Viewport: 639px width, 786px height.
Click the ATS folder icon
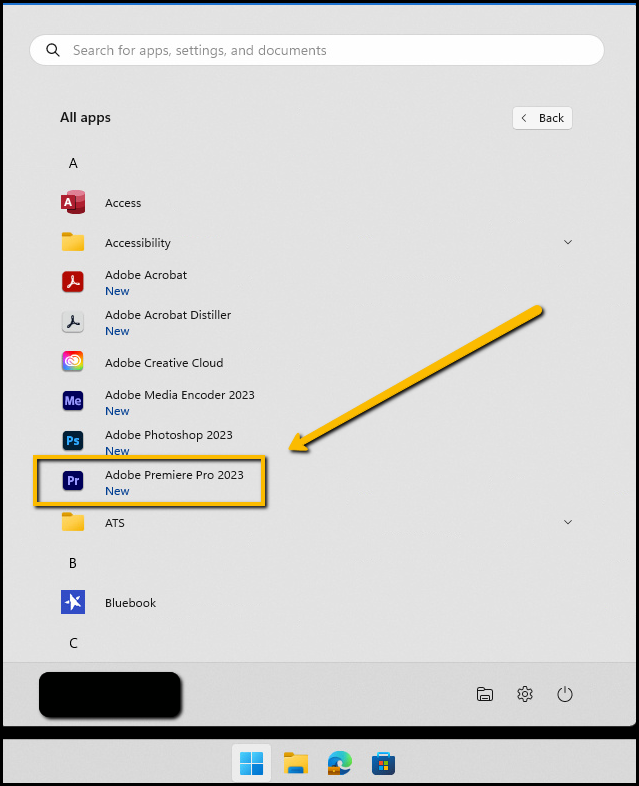pyautogui.click(x=73, y=522)
